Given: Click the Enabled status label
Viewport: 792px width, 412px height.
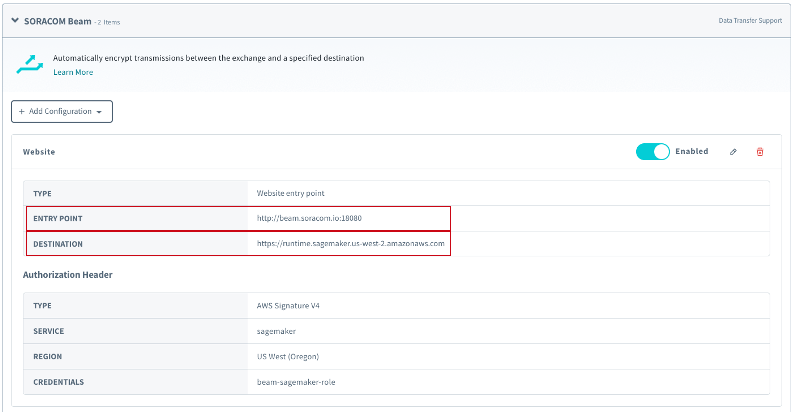Looking at the screenshot, I should (x=691, y=151).
